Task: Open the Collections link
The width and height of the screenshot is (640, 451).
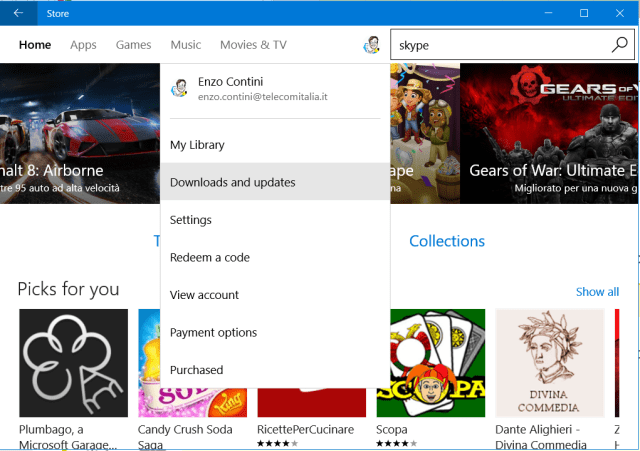Action: coord(447,241)
